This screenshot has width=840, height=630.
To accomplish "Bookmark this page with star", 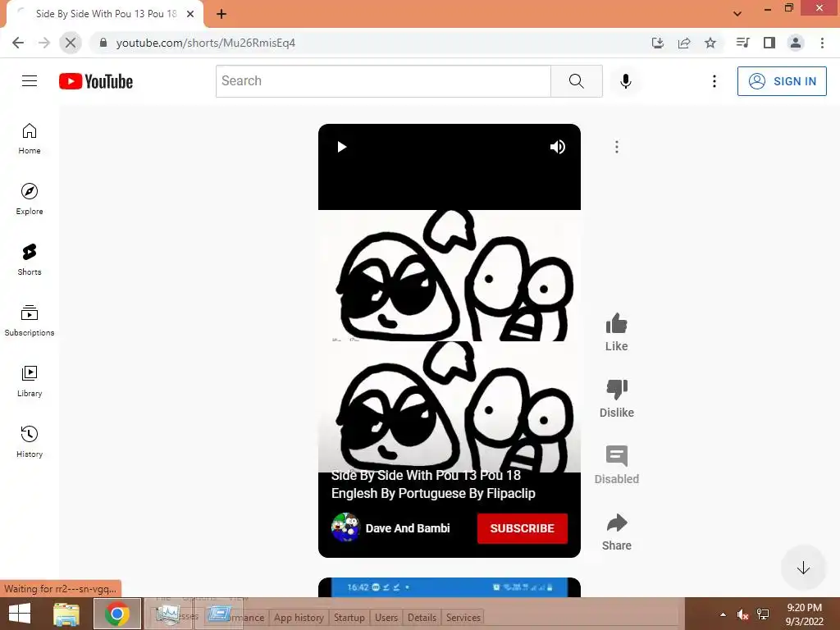I will [x=710, y=43].
